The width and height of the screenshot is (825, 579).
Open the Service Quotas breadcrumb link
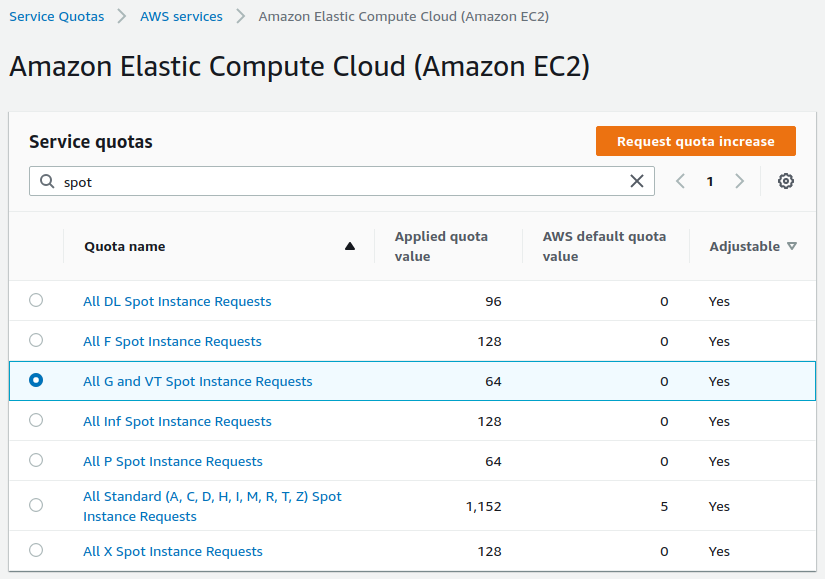pyautogui.click(x=57, y=17)
